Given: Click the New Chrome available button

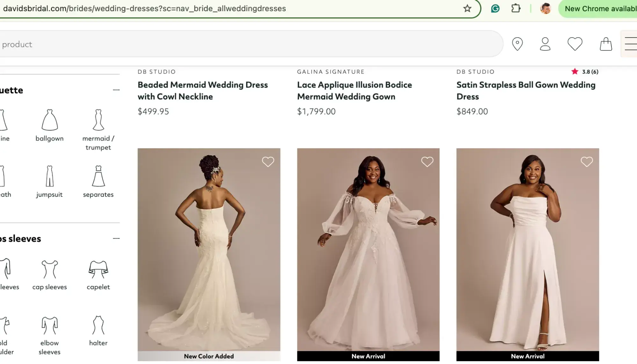Looking at the screenshot, I should [x=600, y=9].
